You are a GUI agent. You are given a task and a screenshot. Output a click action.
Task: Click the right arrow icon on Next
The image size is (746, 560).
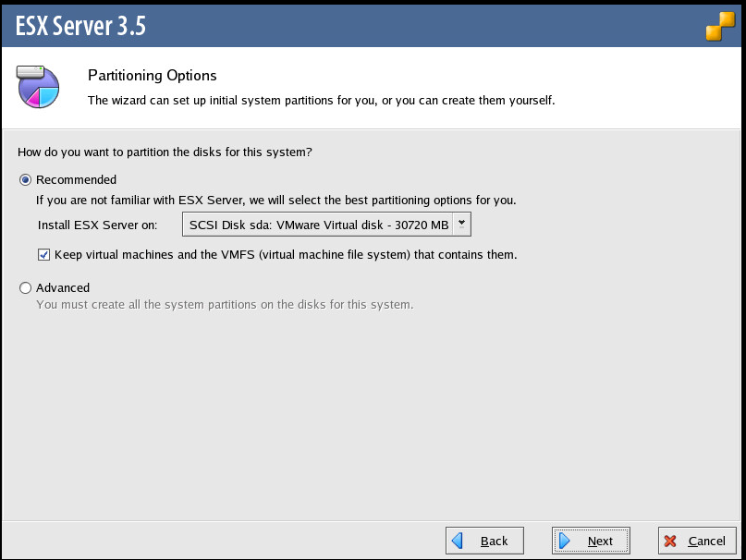pos(565,541)
